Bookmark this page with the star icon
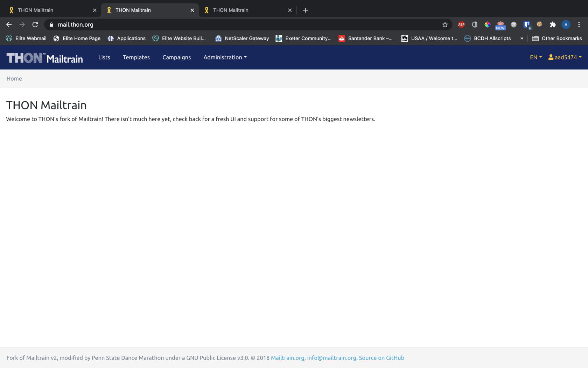This screenshot has width=588, height=368. 445,25
